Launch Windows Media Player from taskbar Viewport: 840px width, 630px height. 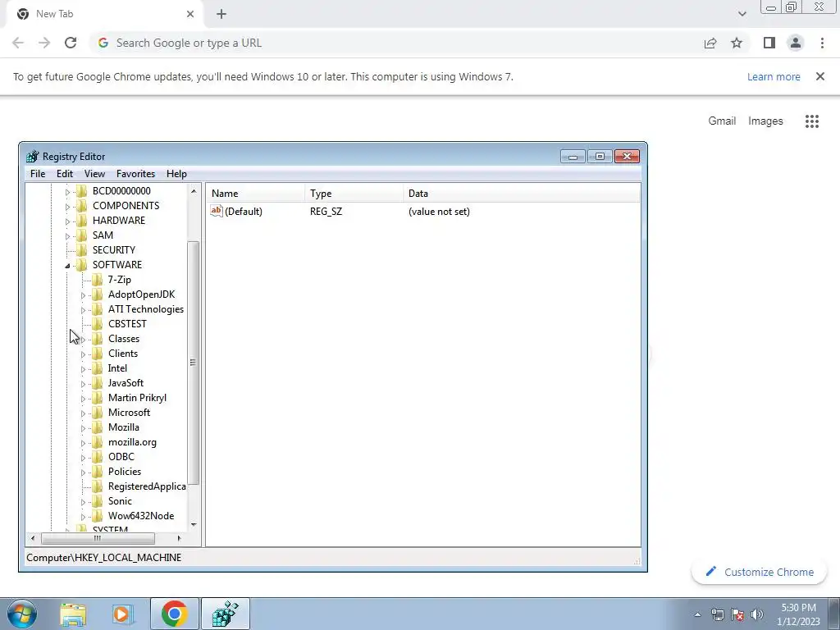click(123, 614)
